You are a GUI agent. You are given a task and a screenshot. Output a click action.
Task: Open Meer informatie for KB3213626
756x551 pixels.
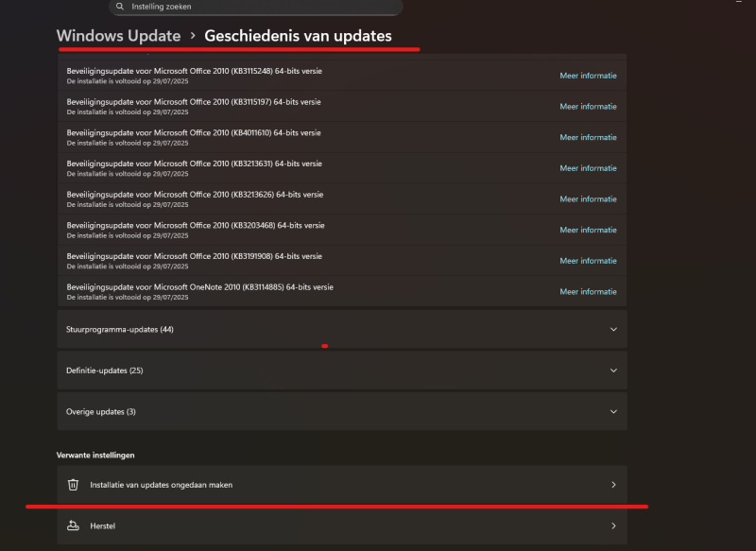click(588, 199)
